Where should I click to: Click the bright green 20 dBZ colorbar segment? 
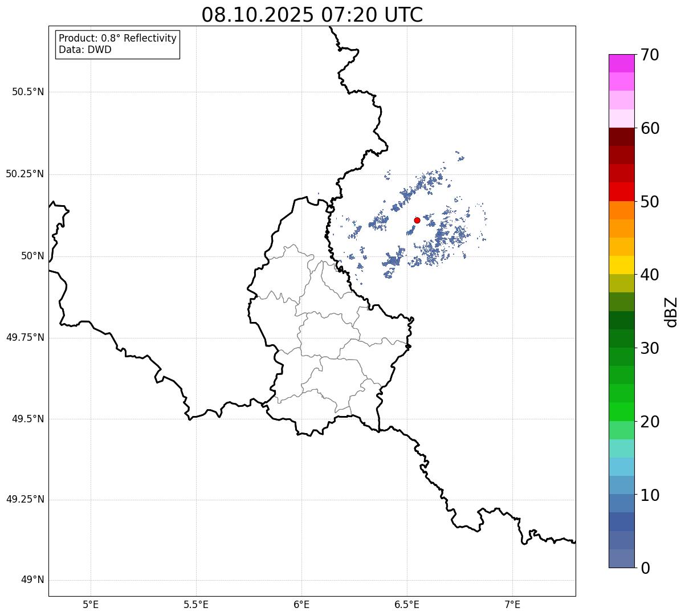click(x=621, y=412)
